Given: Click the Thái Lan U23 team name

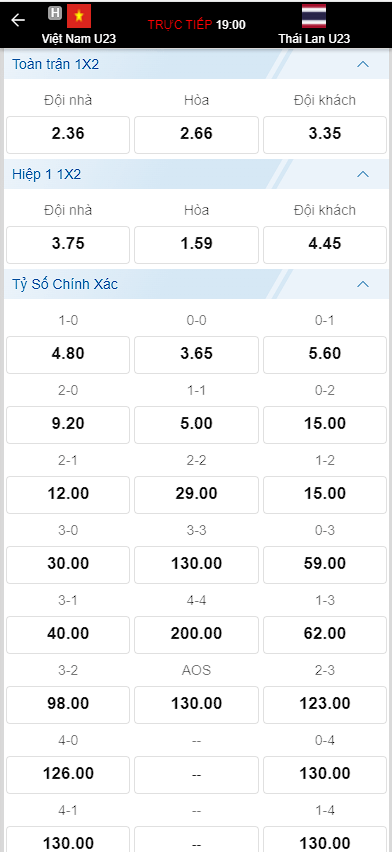Looking at the screenshot, I should (x=314, y=39).
